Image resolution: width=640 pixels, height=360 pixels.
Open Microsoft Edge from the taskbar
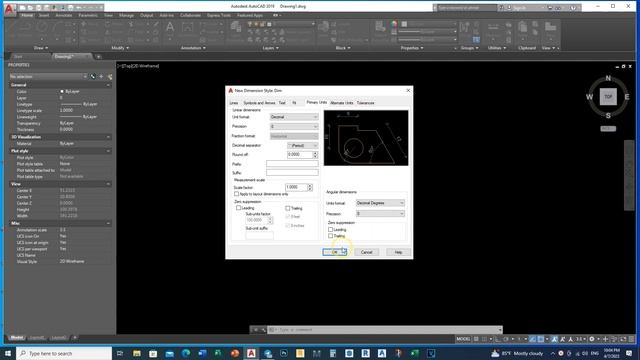click(186, 353)
